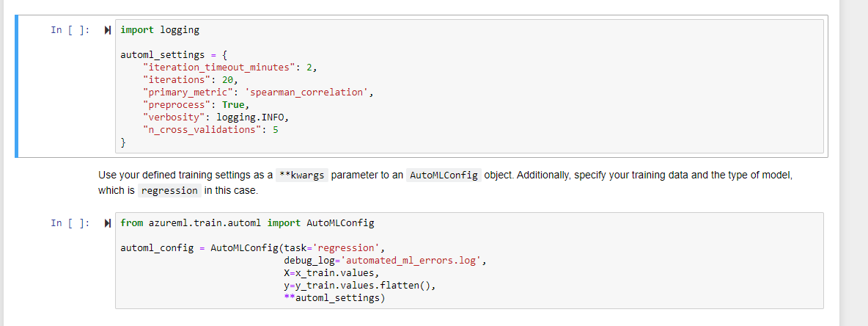Select the 'In [ ]:' prompt of the AutoMLConfig cell

click(x=70, y=223)
